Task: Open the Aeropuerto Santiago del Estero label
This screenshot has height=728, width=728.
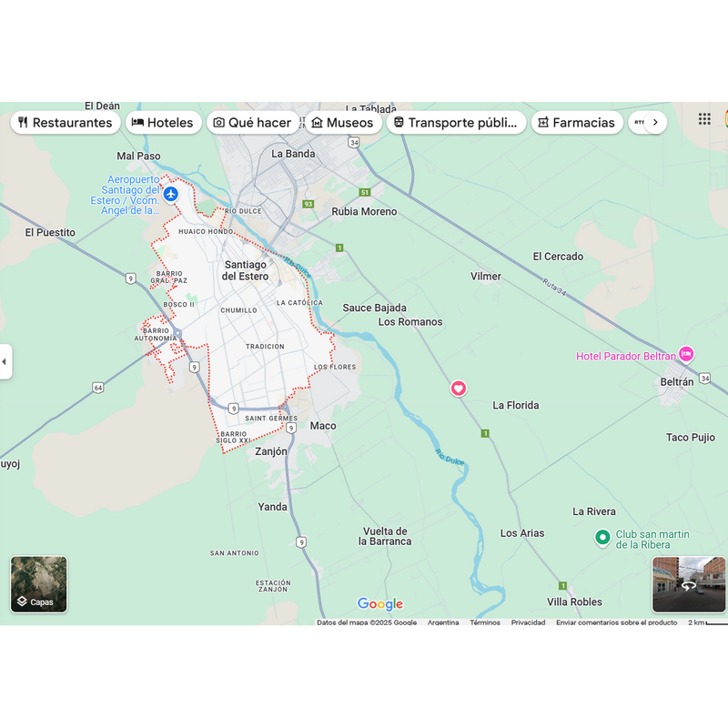Action: coord(126,195)
